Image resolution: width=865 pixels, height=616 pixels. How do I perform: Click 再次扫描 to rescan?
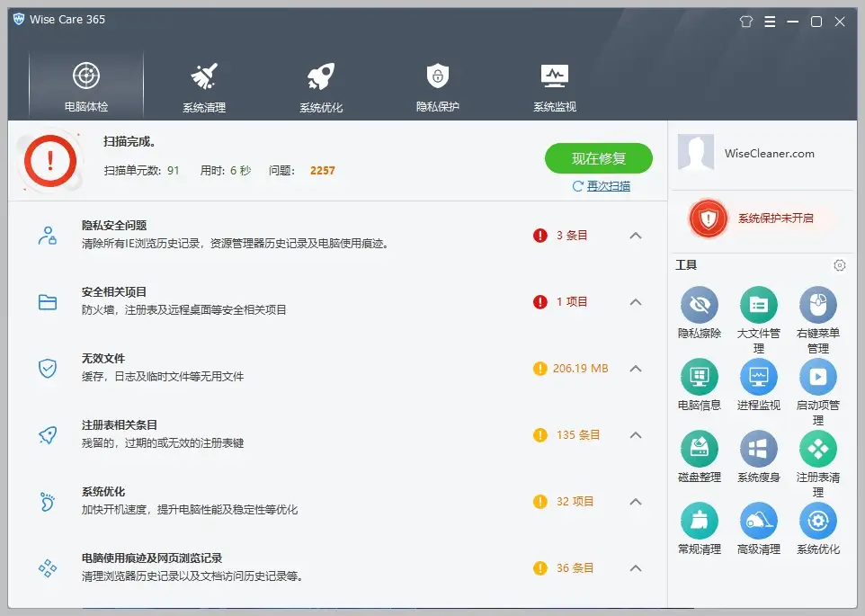pyautogui.click(x=603, y=185)
